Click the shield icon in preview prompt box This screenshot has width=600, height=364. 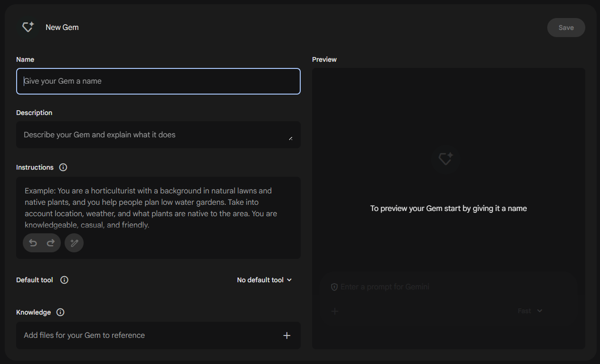[x=334, y=287]
